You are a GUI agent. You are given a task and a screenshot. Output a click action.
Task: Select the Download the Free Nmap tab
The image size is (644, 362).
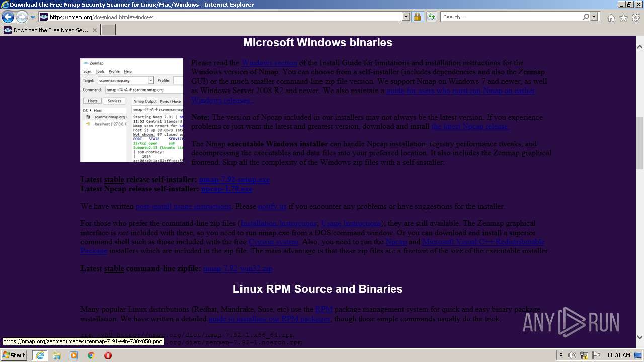(50, 30)
